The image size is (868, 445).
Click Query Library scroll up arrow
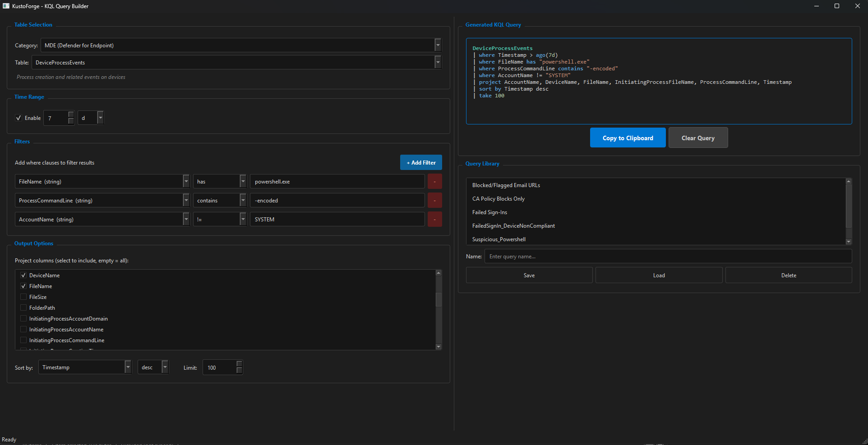[x=849, y=181]
